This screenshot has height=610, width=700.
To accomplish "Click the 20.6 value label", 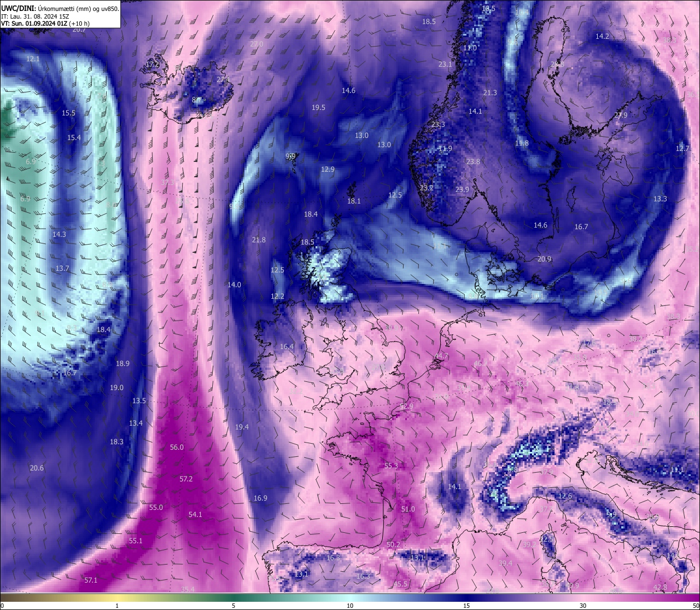I will (37, 468).
